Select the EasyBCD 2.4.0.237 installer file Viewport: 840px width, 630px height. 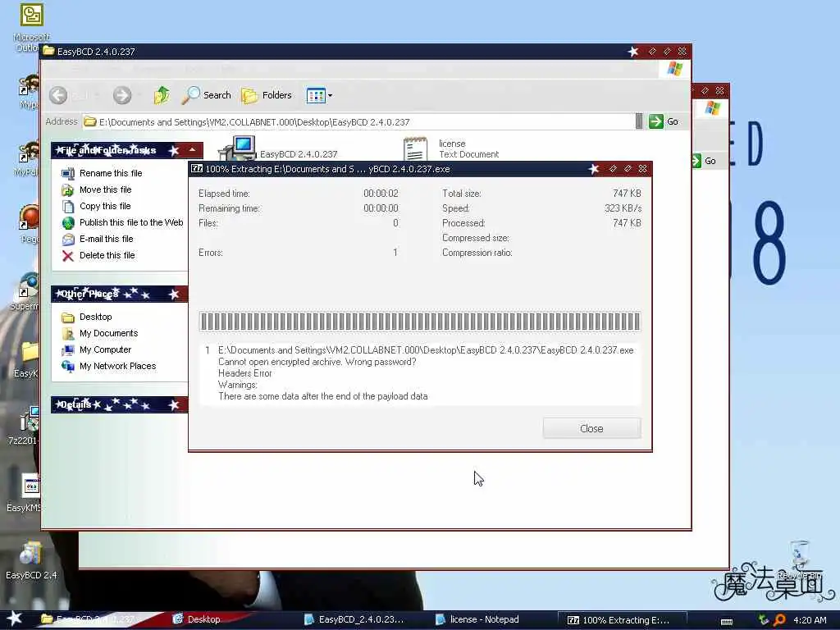(x=279, y=148)
